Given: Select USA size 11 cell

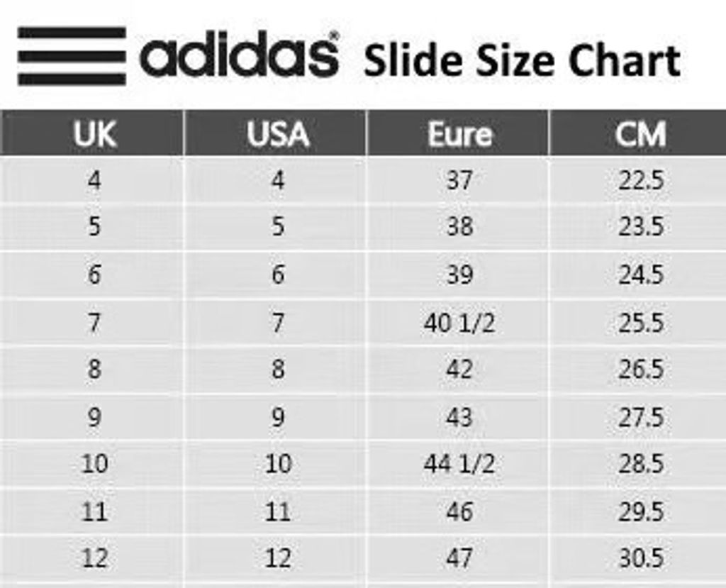Looking at the screenshot, I should pos(277,511).
